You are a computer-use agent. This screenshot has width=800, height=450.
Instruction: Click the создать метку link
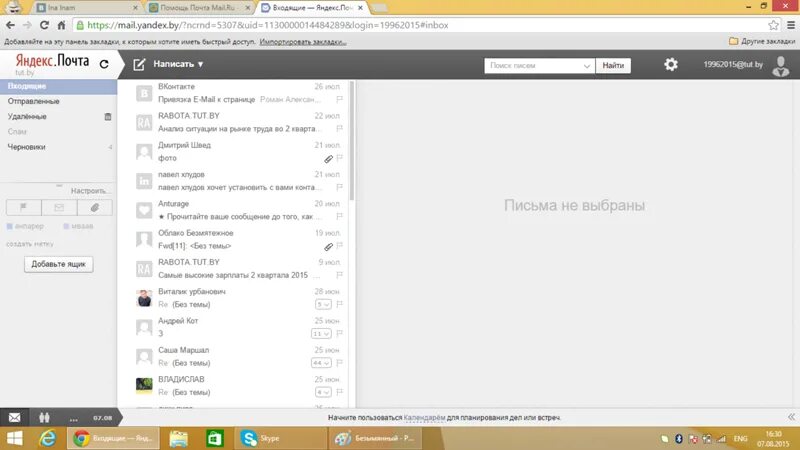[x=30, y=244]
